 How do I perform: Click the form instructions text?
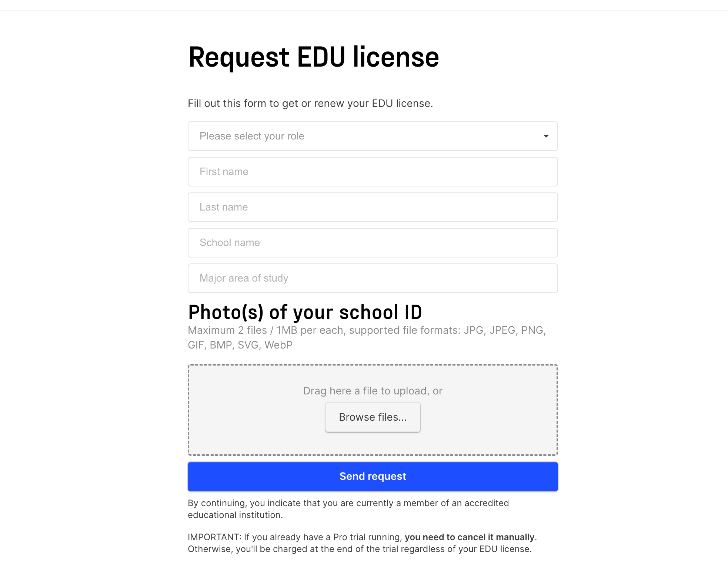310,104
